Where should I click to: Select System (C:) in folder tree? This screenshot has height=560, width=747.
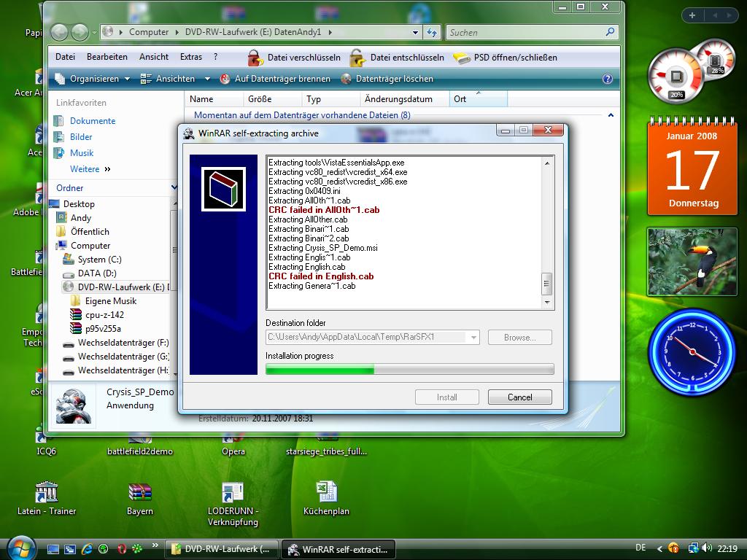(99, 260)
